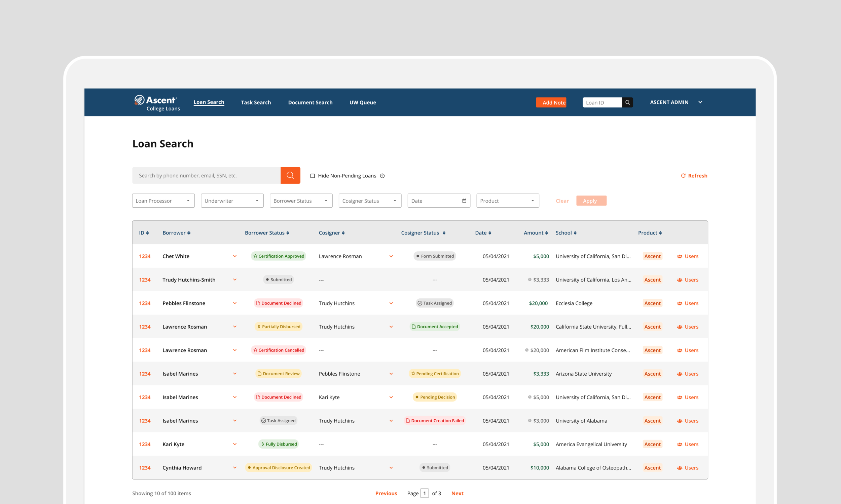Open the calendar icon in Date filter
Screen dimensions: 841x504
click(x=464, y=201)
